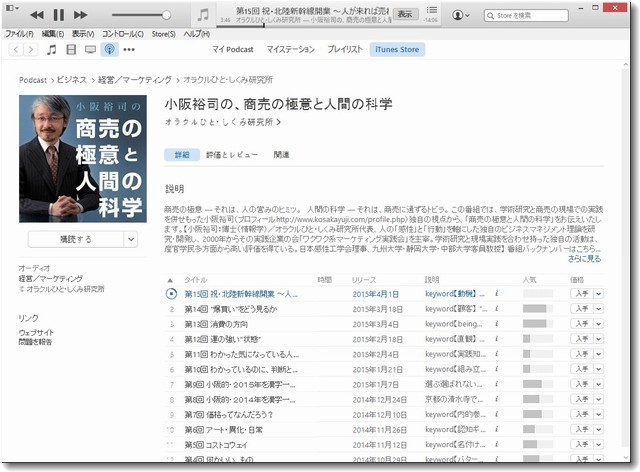Click 入手 button for 第15回 episode
Screen dimensions: 640x472
point(582,294)
